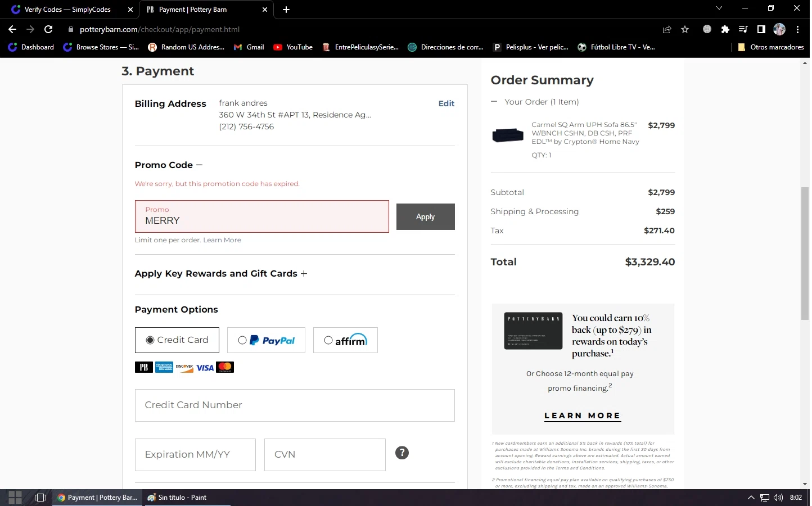Select the Credit Card payment option

[177, 340]
